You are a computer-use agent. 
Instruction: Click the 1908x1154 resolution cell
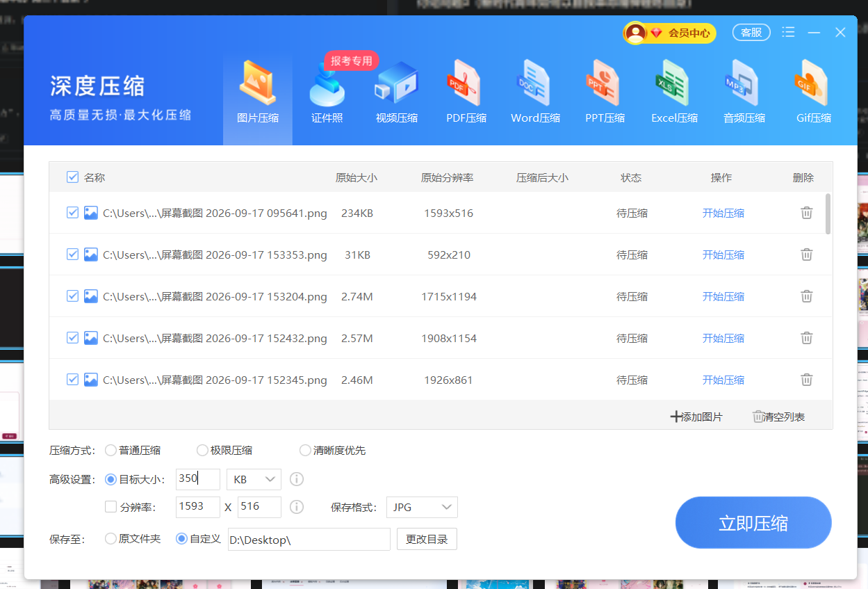click(449, 338)
